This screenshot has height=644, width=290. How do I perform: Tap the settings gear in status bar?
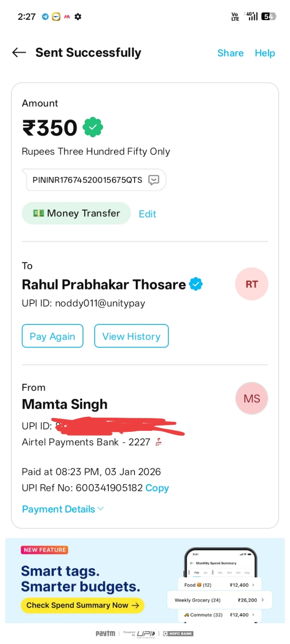point(78,17)
